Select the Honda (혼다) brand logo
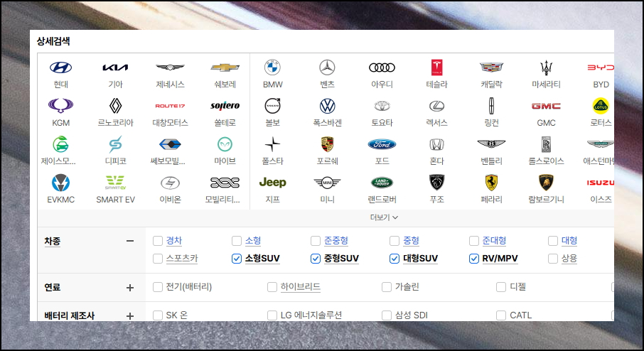 point(436,144)
